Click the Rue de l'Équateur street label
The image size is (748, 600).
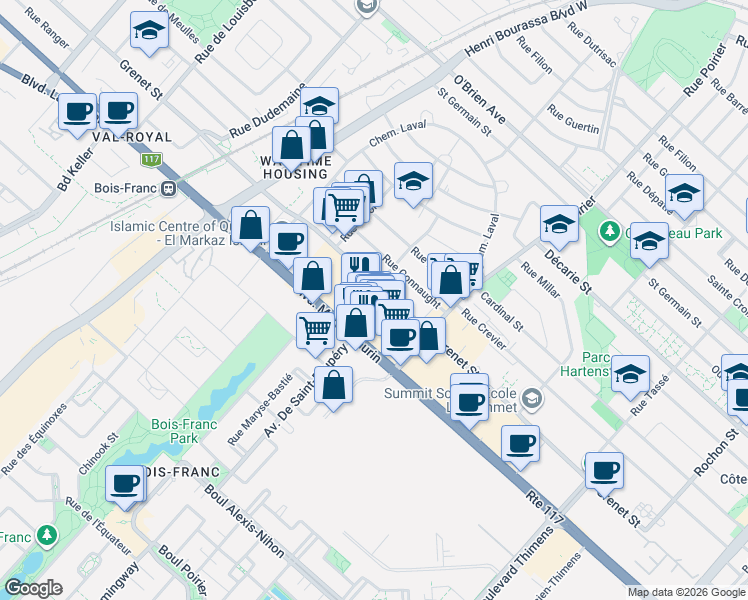coord(98,526)
